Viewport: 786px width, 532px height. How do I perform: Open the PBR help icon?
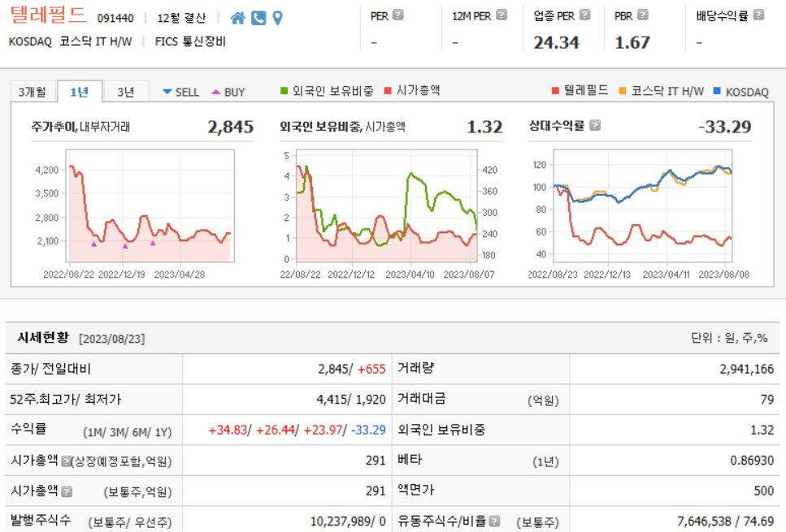tap(642, 13)
